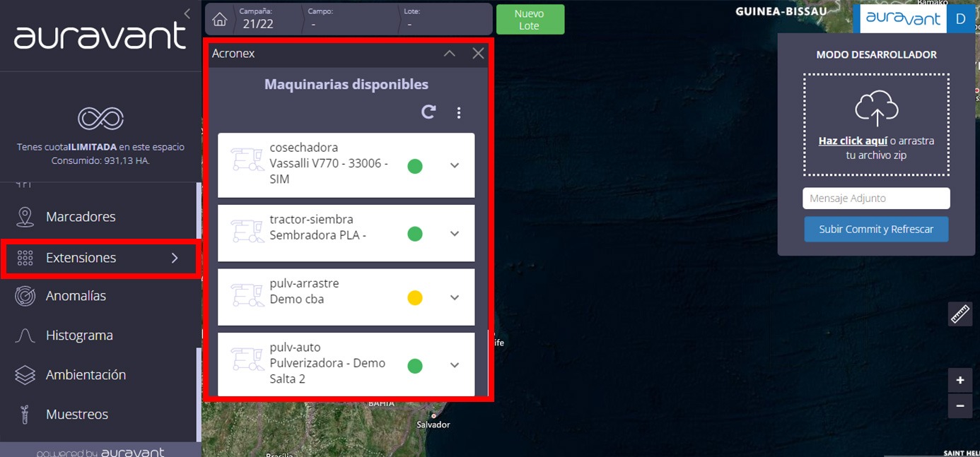
Task: Refresh the available machinery list
Action: (x=428, y=112)
